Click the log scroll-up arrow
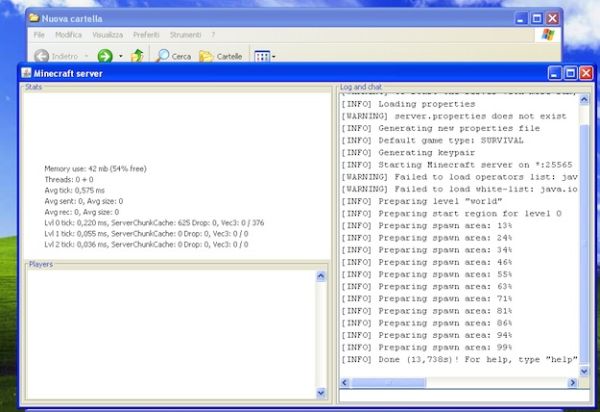 click(584, 100)
